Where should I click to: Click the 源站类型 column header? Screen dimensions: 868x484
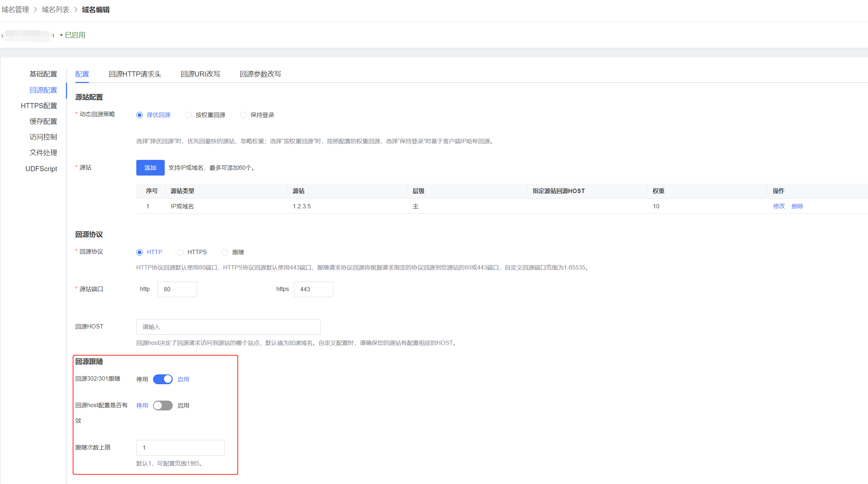point(182,191)
